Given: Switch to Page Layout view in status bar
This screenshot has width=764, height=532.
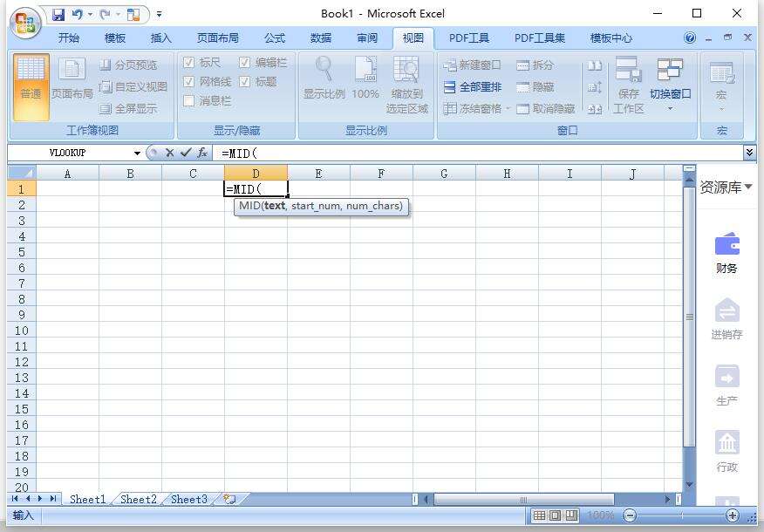Looking at the screenshot, I should coord(555,515).
